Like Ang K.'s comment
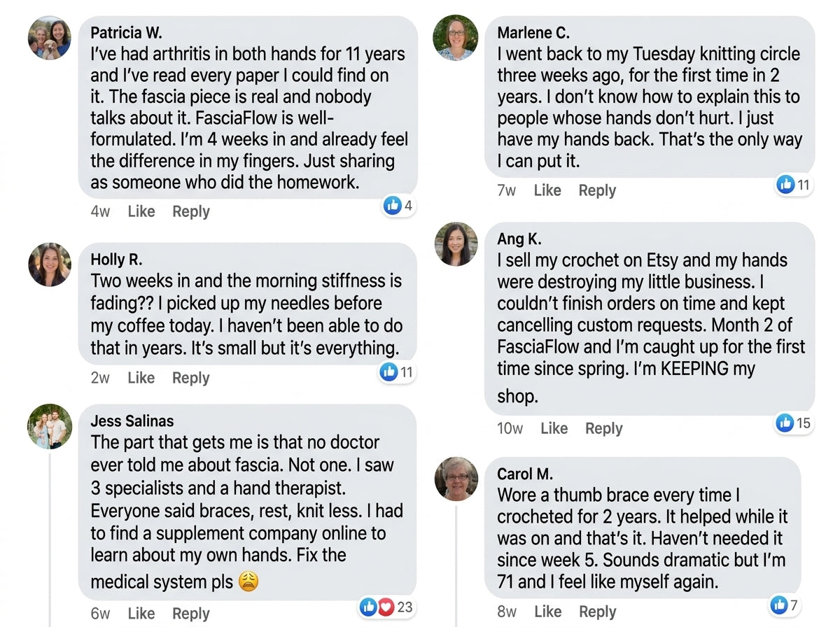Screen dimensions: 840x627 [x=554, y=428]
